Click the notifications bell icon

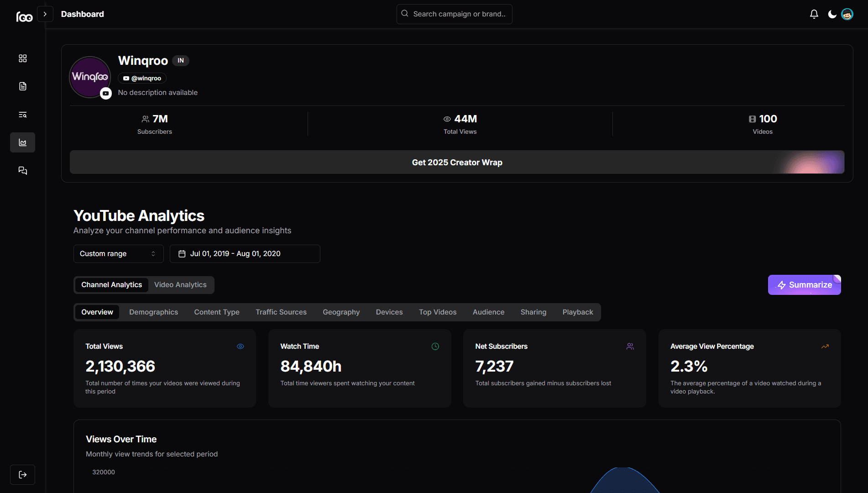click(814, 14)
